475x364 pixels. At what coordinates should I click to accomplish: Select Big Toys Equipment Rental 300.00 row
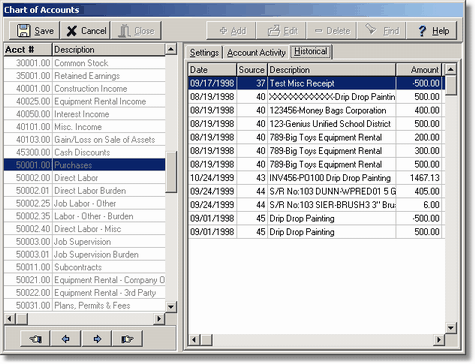pos(316,151)
